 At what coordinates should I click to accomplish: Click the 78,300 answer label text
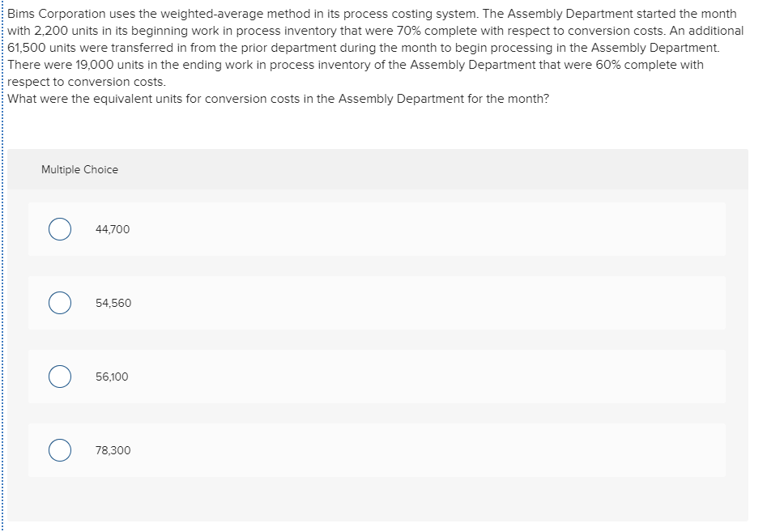(112, 450)
